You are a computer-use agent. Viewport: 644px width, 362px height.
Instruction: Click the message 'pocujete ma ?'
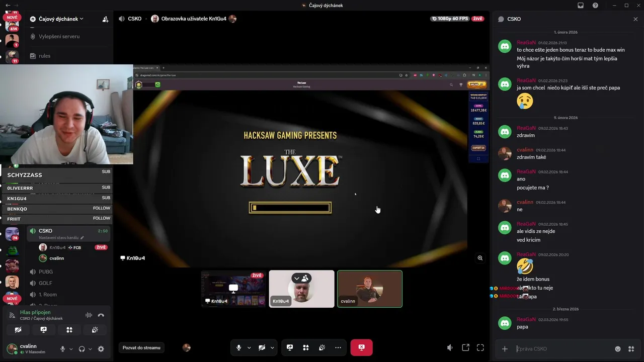533,188
